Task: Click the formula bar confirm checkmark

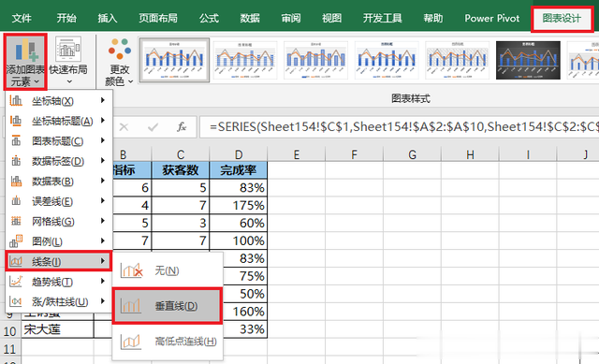Action: (x=153, y=127)
